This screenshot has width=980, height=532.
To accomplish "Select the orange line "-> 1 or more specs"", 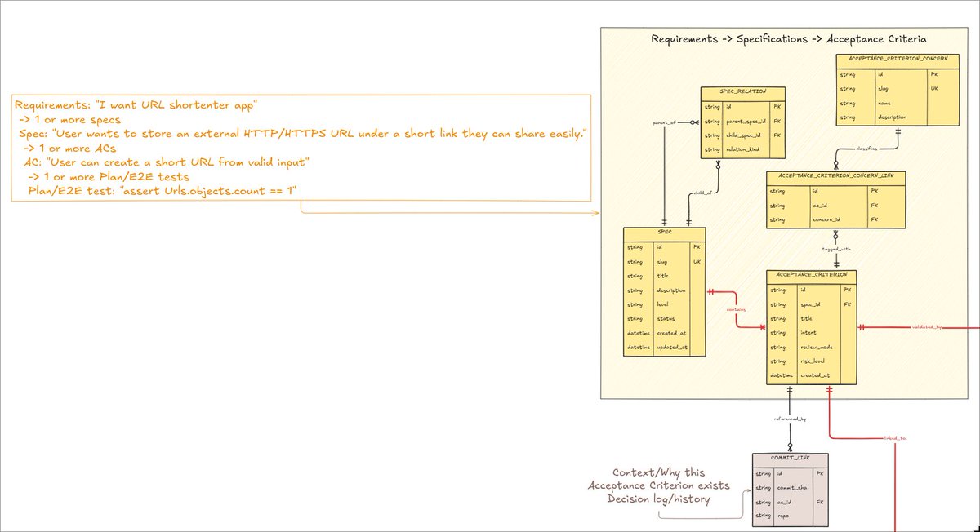I will point(70,119).
